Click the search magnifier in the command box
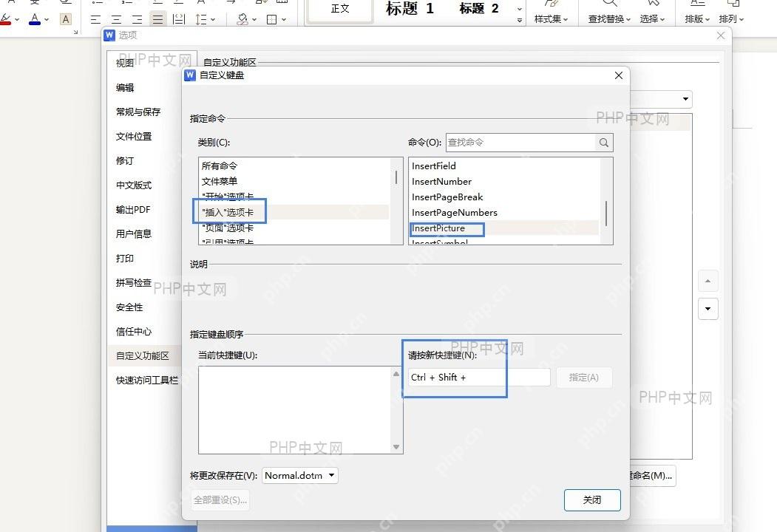The image size is (777, 532). [x=603, y=143]
